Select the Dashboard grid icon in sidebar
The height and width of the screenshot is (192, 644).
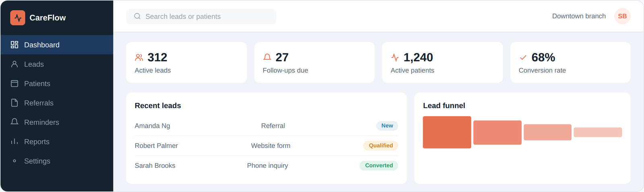tap(14, 45)
